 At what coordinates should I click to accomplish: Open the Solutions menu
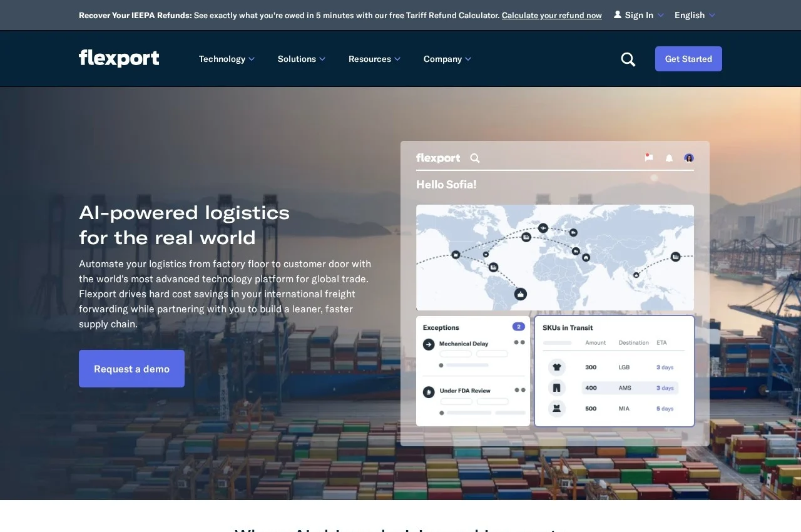[x=302, y=59]
